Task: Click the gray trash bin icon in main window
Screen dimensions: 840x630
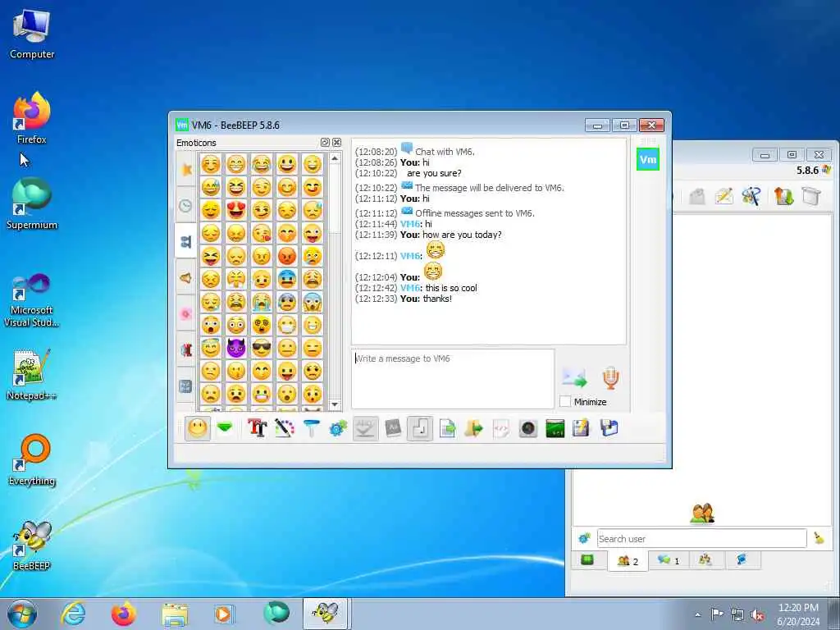Action: coord(811,196)
